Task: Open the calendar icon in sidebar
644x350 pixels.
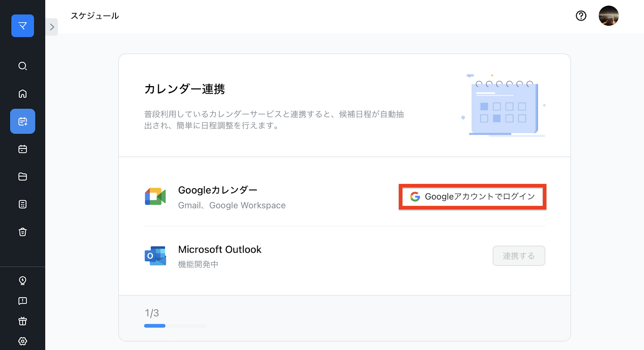Action: (23, 149)
